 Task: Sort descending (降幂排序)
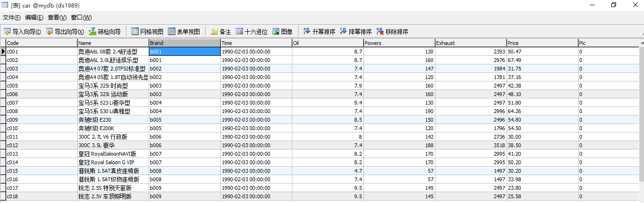point(356,32)
